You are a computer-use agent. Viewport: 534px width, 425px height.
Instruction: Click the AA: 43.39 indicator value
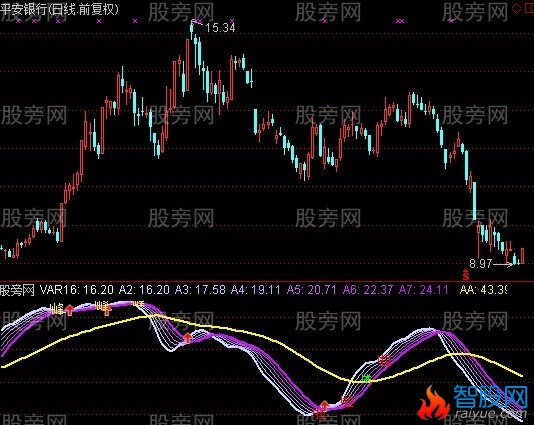click(x=483, y=290)
